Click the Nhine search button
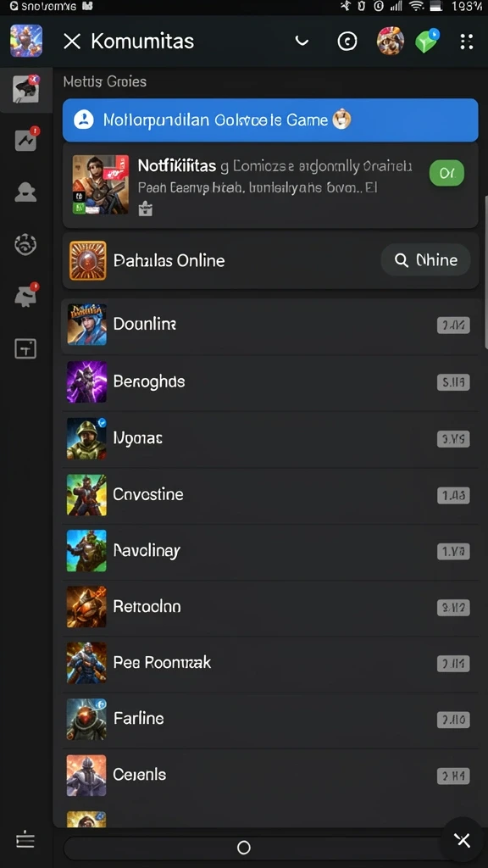 [x=425, y=260]
